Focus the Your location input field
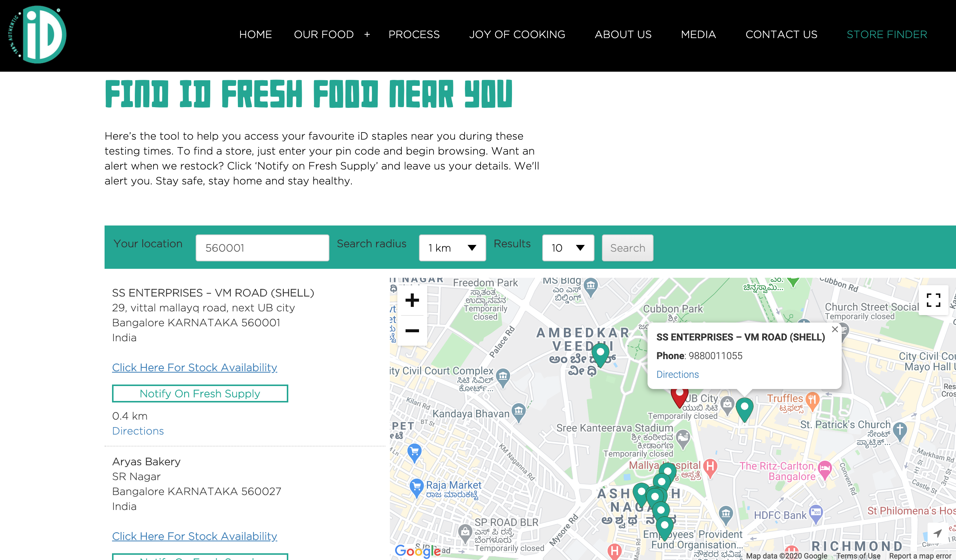Screen dimensions: 956x560 coord(262,248)
